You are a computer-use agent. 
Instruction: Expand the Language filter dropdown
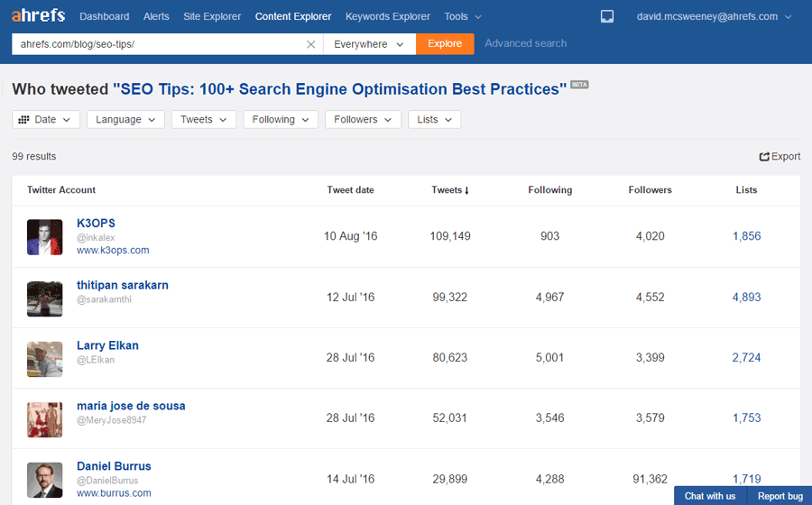(125, 120)
